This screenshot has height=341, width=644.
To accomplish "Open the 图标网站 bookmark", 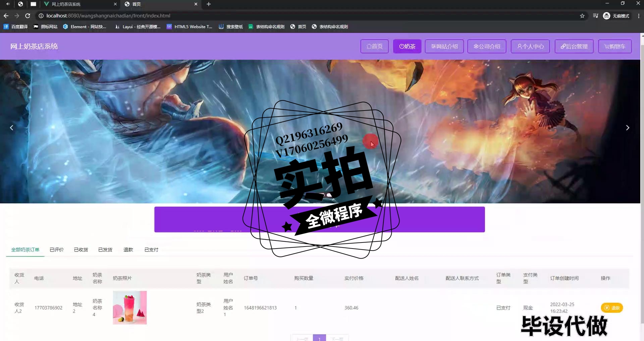I will coord(45,26).
